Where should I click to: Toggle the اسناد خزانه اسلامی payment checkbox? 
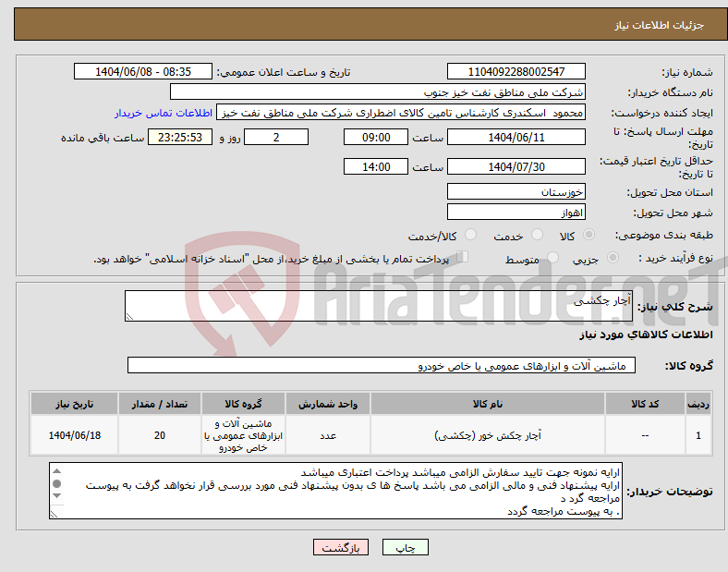[463, 257]
